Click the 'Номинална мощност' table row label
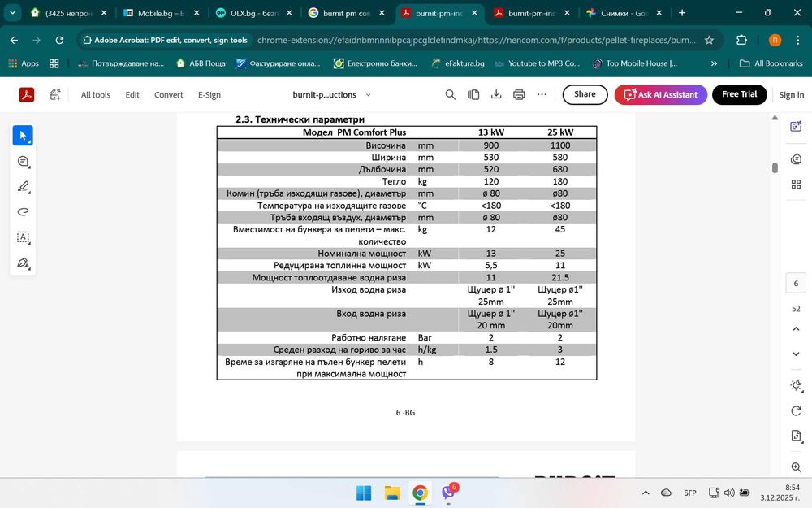The width and height of the screenshot is (812, 508). 361,254
